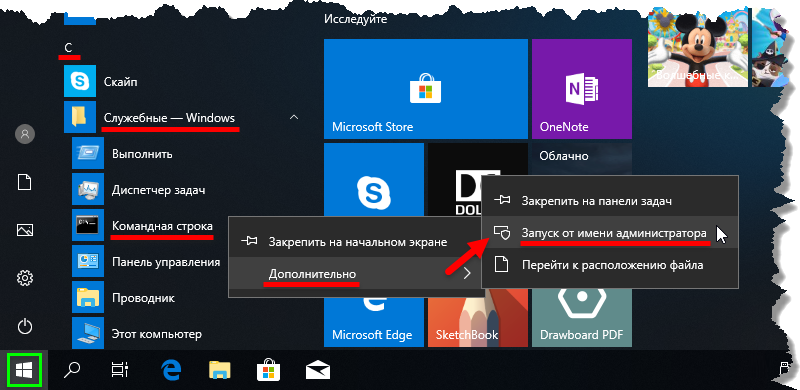The image size is (800, 390).
Task: Click the Выполнить label
Action: (x=142, y=154)
